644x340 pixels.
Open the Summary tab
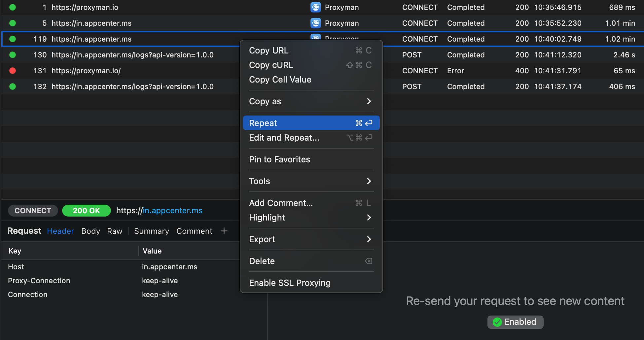tap(152, 231)
